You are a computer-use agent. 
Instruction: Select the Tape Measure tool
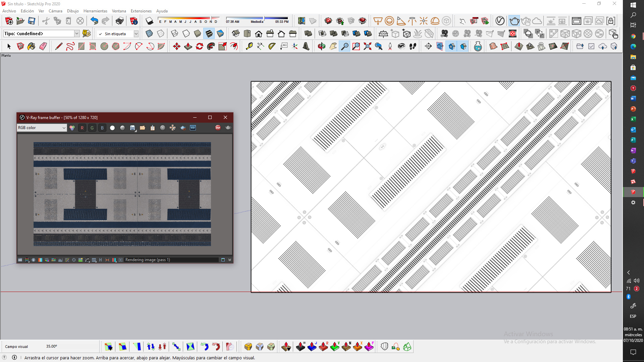(x=249, y=46)
